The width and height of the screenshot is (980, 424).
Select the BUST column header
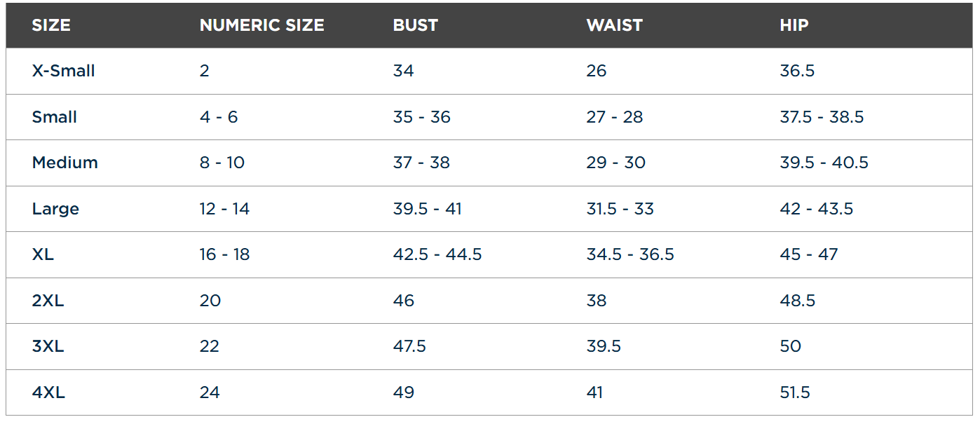(415, 25)
